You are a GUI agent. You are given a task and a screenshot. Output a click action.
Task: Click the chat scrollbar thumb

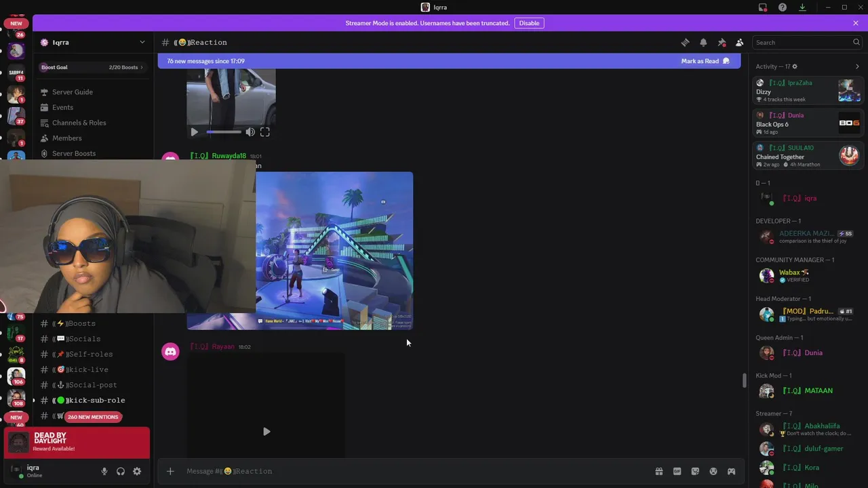(x=744, y=380)
